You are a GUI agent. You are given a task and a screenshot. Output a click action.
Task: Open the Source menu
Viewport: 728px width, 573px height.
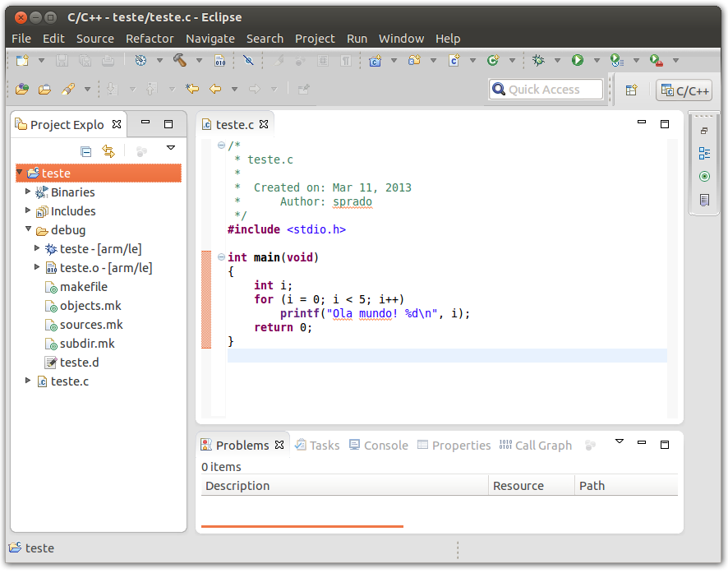[x=95, y=39]
